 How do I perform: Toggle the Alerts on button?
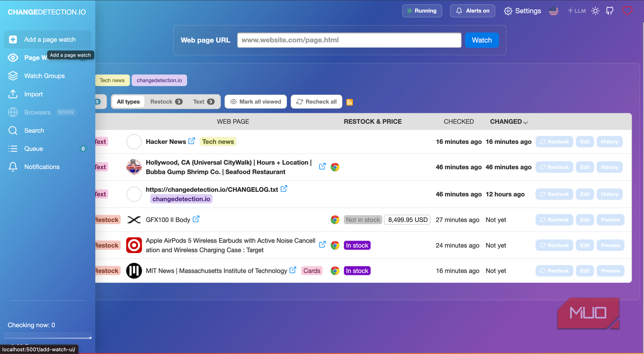click(472, 11)
